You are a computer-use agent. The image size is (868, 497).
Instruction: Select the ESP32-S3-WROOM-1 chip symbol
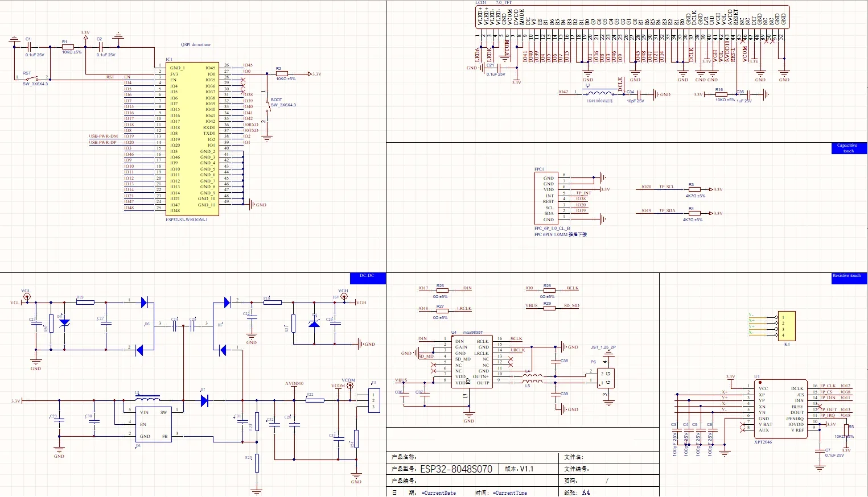coord(192,139)
